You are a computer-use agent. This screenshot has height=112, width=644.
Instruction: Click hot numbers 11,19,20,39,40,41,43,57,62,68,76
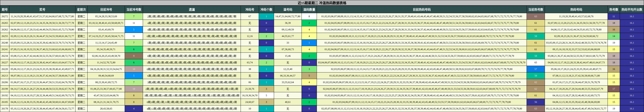click(576, 16)
